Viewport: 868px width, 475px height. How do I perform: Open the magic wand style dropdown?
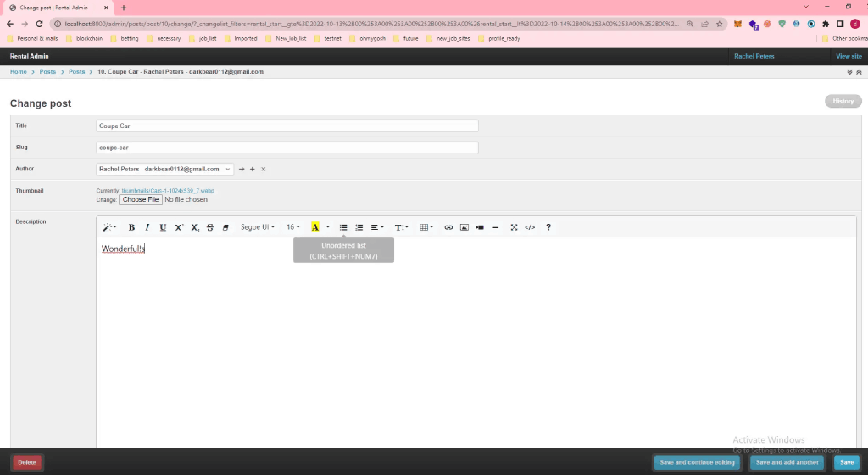tap(109, 227)
